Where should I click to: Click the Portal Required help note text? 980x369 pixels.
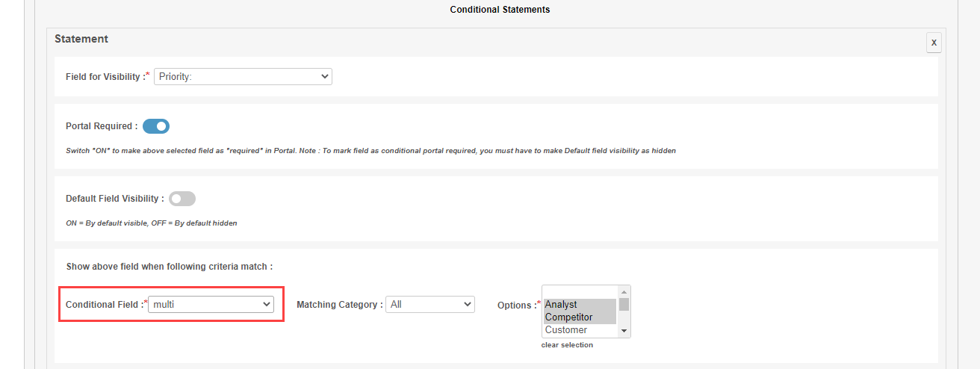370,151
